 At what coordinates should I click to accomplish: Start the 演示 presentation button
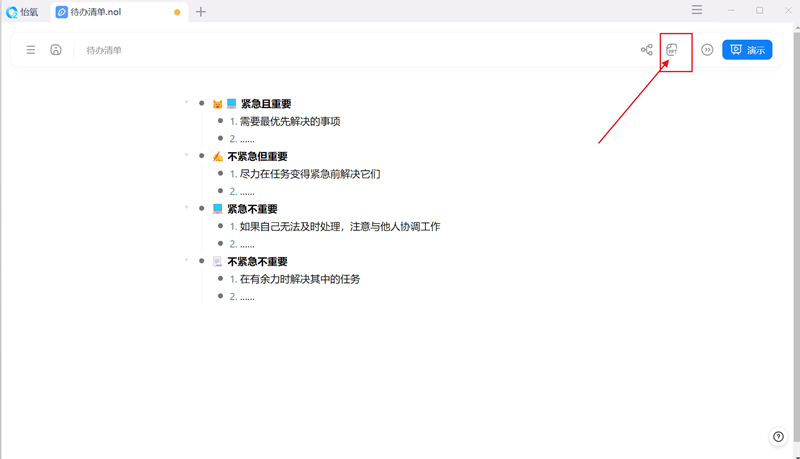747,50
